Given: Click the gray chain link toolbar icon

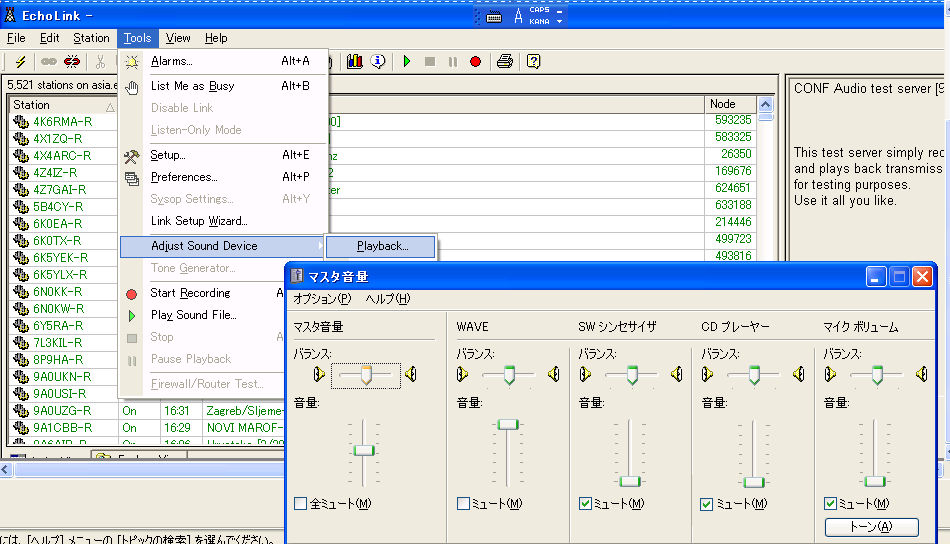Looking at the screenshot, I should (x=48, y=61).
